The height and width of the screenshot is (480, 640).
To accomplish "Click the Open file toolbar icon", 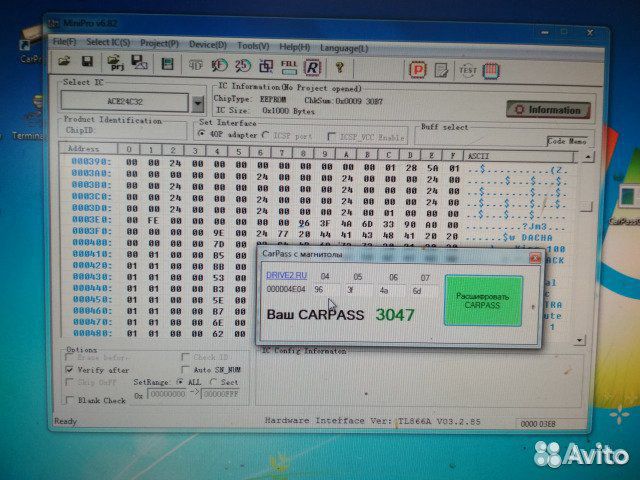I will pos(64,66).
